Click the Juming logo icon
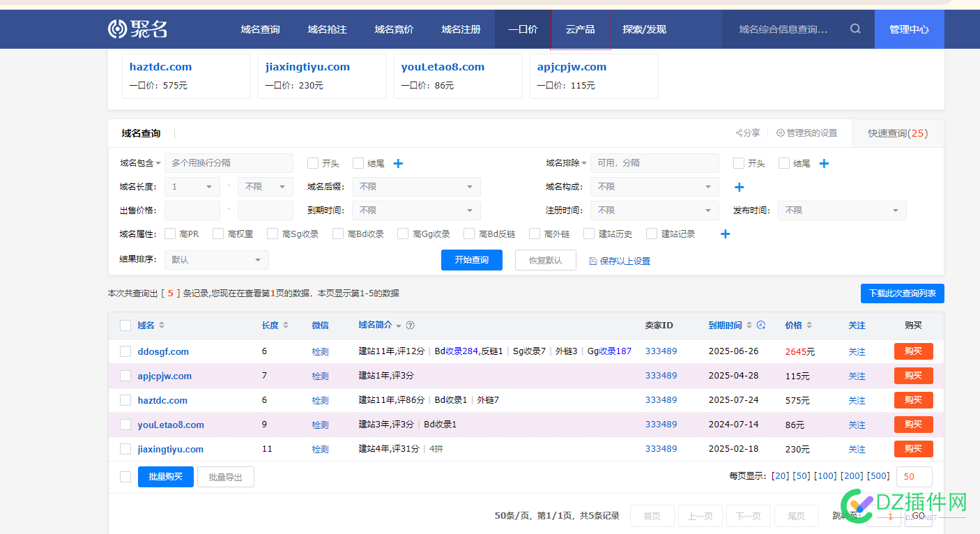Viewport: 980px width, 534px height. (x=117, y=29)
